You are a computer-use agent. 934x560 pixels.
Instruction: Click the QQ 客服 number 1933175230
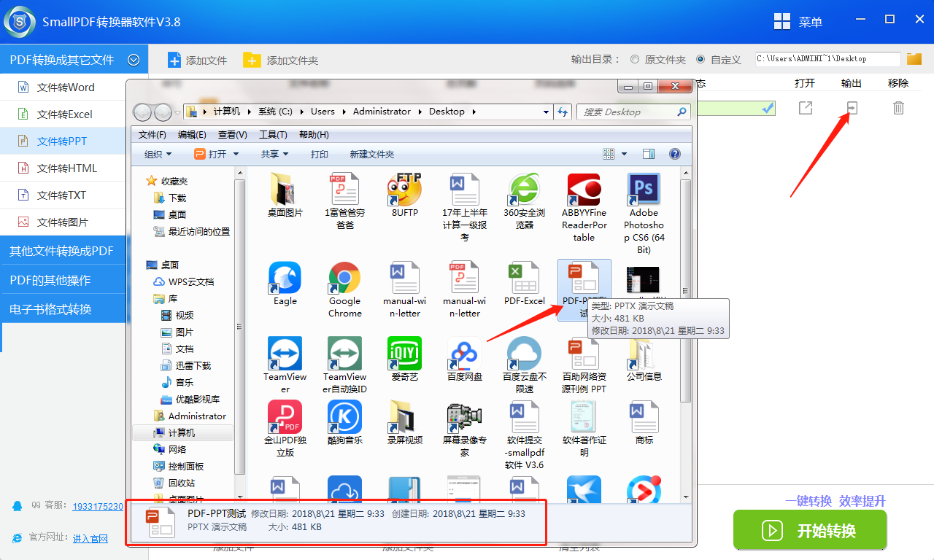coord(98,506)
